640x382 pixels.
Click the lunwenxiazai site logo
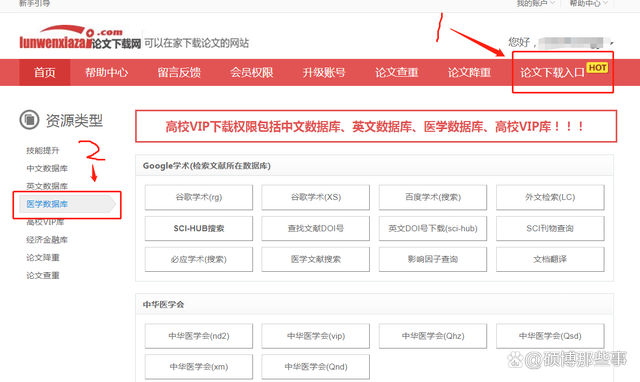80,38
